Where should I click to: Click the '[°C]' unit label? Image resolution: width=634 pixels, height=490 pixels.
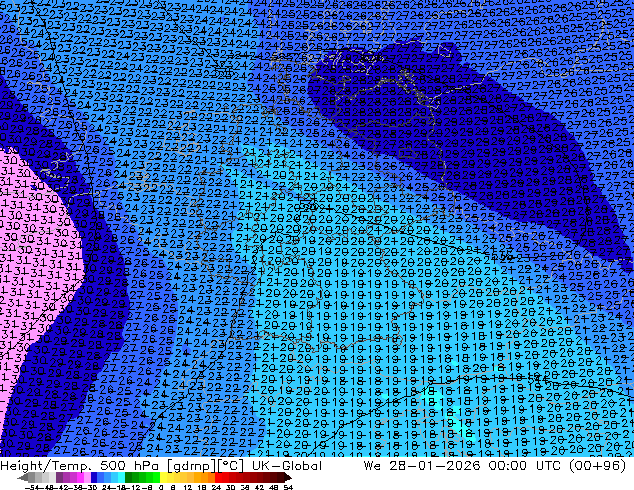coord(230,466)
